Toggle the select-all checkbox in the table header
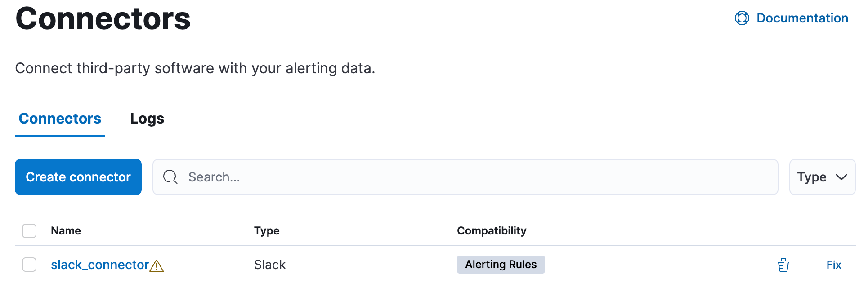The width and height of the screenshot is (868, 283). pyautogui.click(x=29, y=231)
